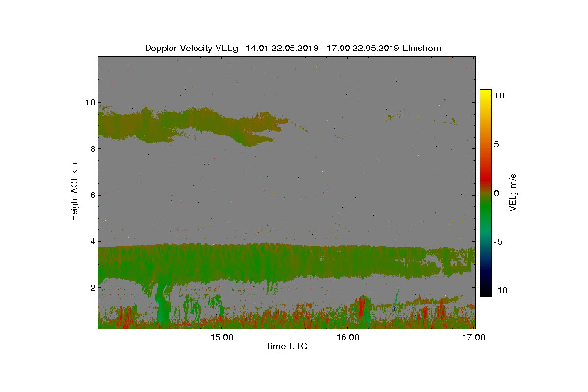
Task: Click the 16:00 time tick label
Action: point(347,337)
